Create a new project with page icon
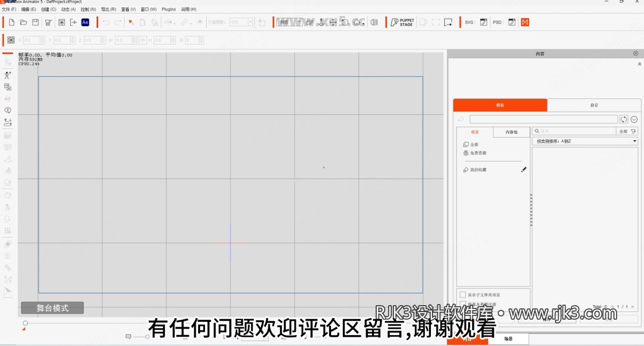Screen dimensions: 644x346 11,23
